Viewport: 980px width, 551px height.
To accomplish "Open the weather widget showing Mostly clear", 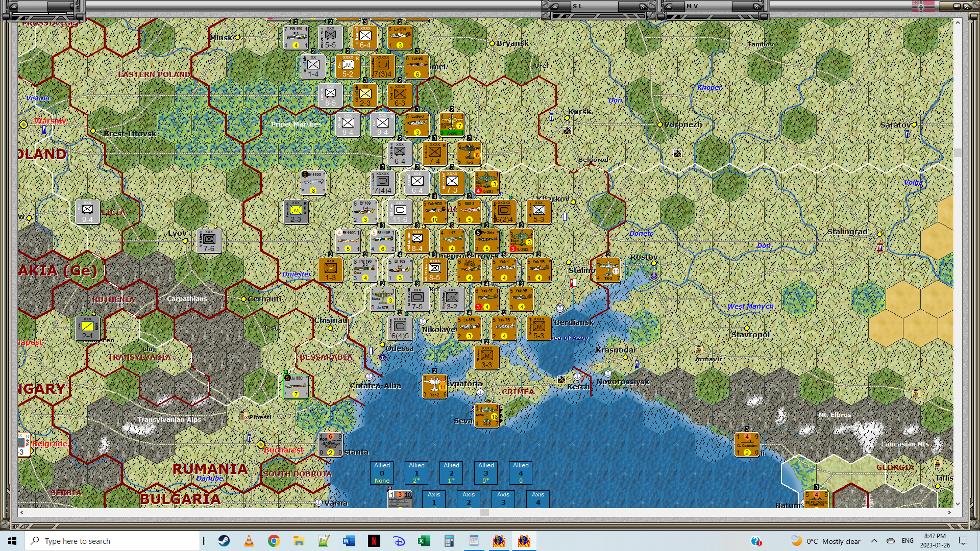I will 825,541.
